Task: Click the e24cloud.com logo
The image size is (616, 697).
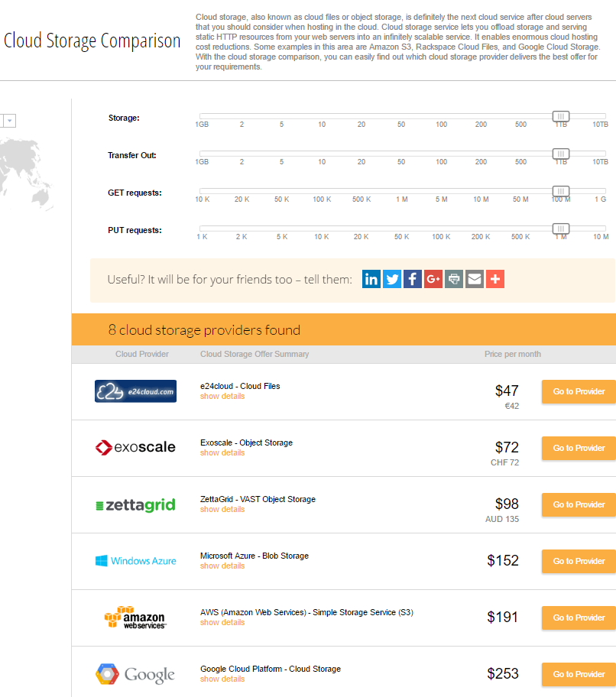Action: (135, 391)
